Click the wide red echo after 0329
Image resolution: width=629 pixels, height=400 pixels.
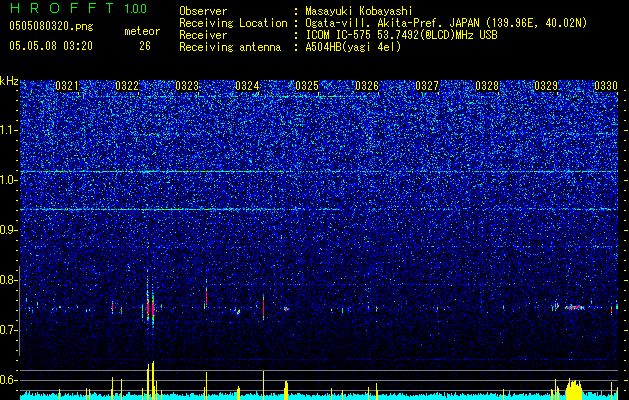(x=574, y=307)
